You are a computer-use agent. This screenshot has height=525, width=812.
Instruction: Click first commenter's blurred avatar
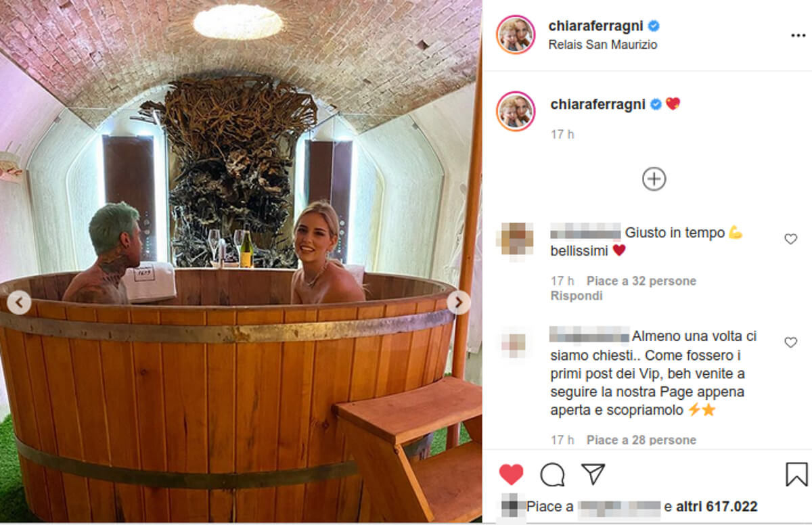point(517,239)
